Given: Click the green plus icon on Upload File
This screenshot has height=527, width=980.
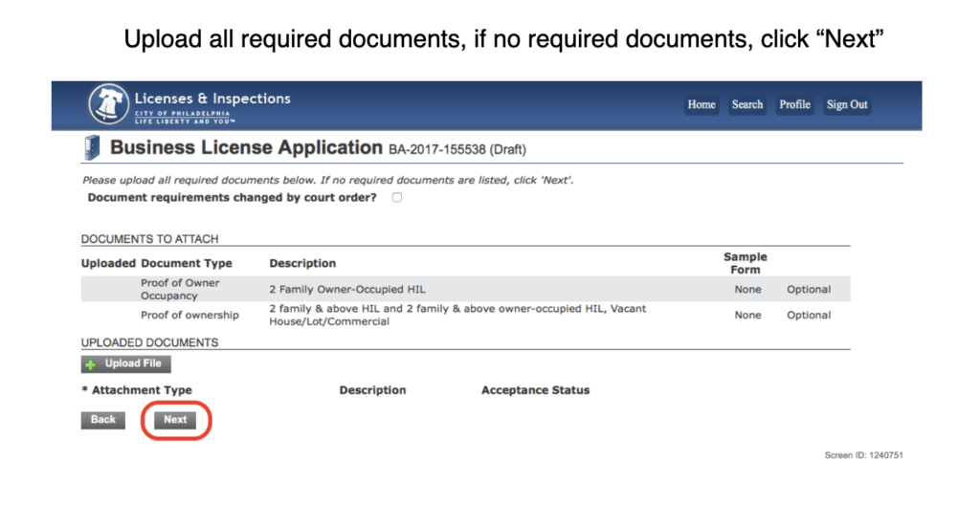Looking at the screenshot, I should (x=91, y=364).
